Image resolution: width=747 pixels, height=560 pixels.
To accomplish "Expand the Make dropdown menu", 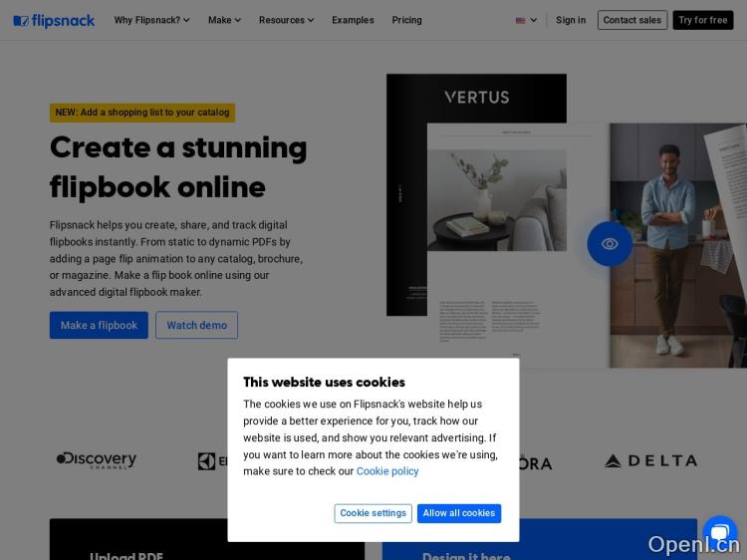I will (x=224, y=20).
